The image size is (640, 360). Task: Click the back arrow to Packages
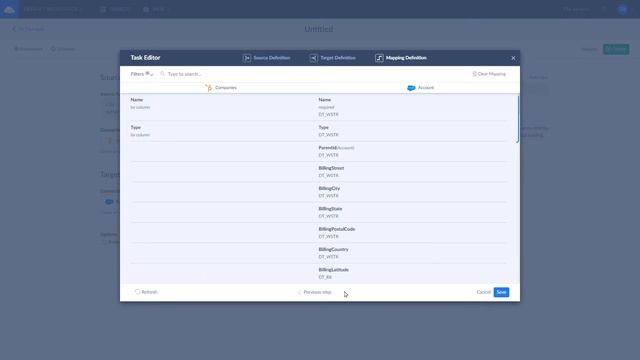point(14,29)
